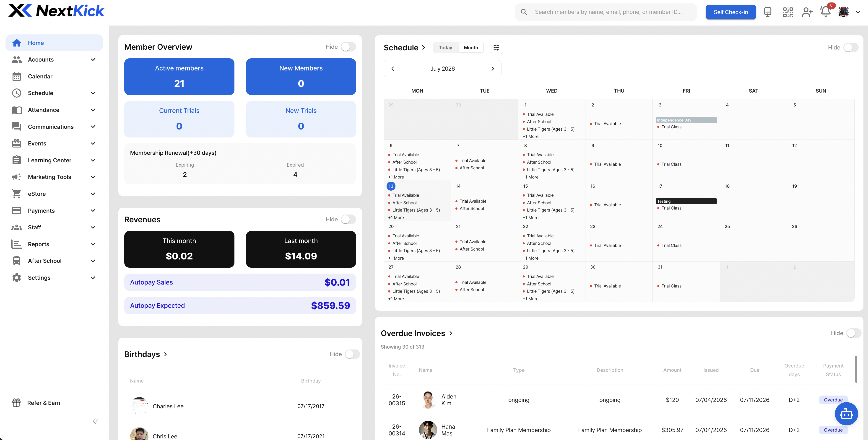Toggle Hide switch for Birthdays
This screenshot has height=440, width=868.
[x=352, y=354]
